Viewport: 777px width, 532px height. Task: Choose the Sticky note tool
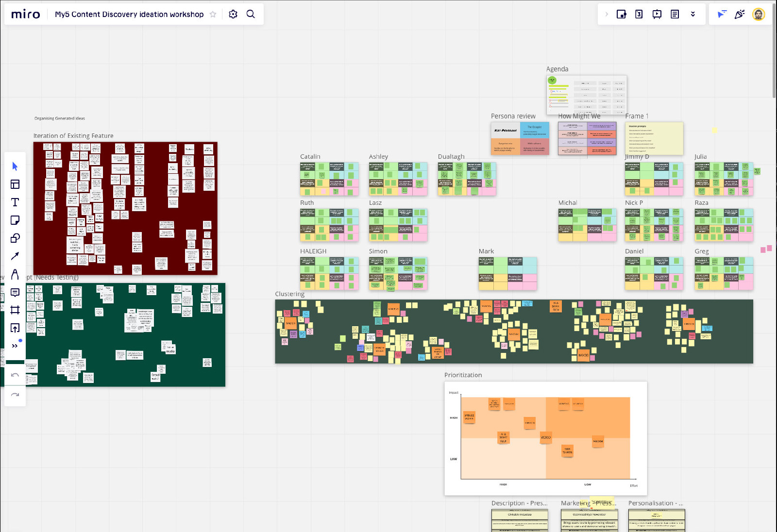click(15, 220)
